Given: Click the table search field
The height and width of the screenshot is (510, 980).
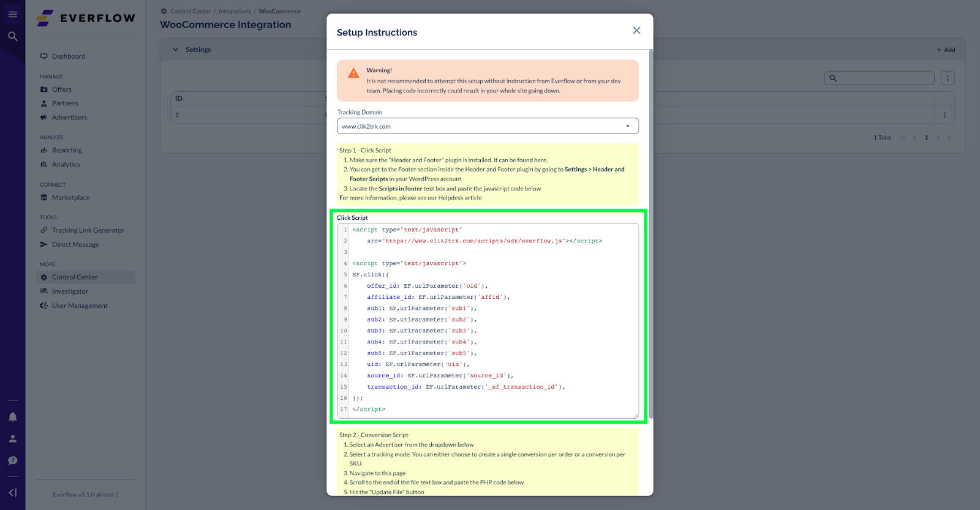Looking at the screenshot, I should coord(879,78).
